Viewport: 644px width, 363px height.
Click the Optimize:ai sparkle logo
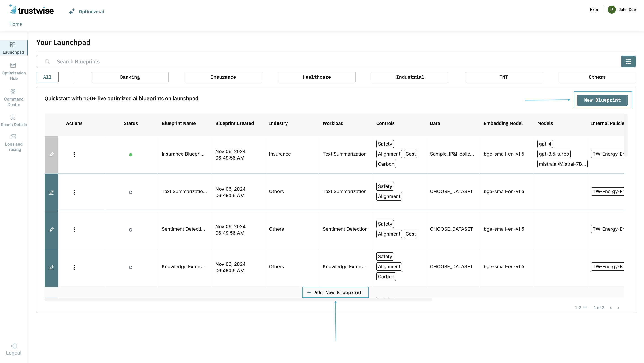(x=72, y=12)
